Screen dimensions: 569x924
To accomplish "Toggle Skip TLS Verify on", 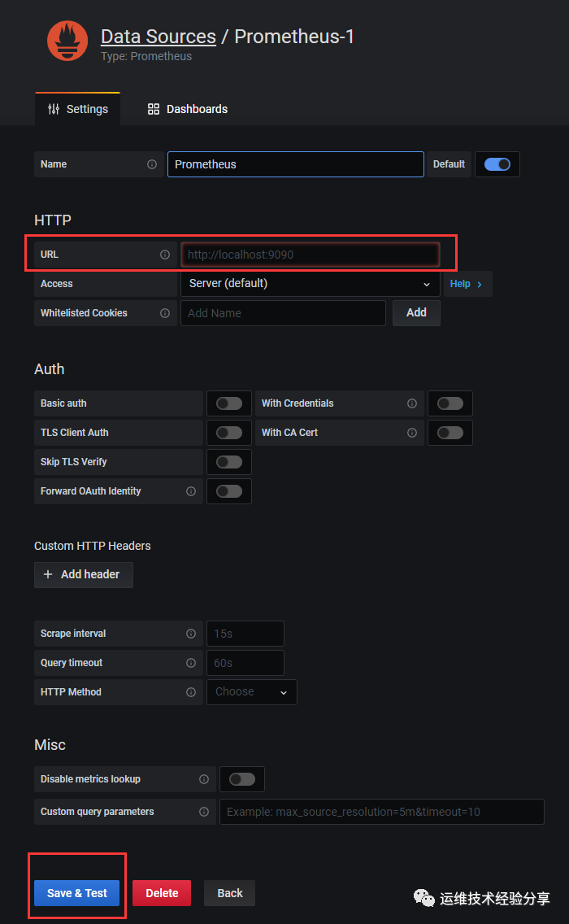I will (228, 462).
